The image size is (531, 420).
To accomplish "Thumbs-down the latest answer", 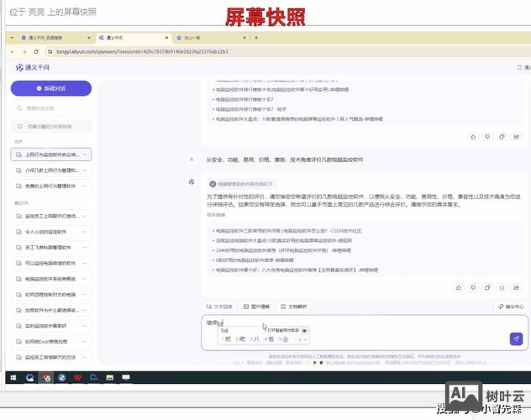I will [473, 287].
